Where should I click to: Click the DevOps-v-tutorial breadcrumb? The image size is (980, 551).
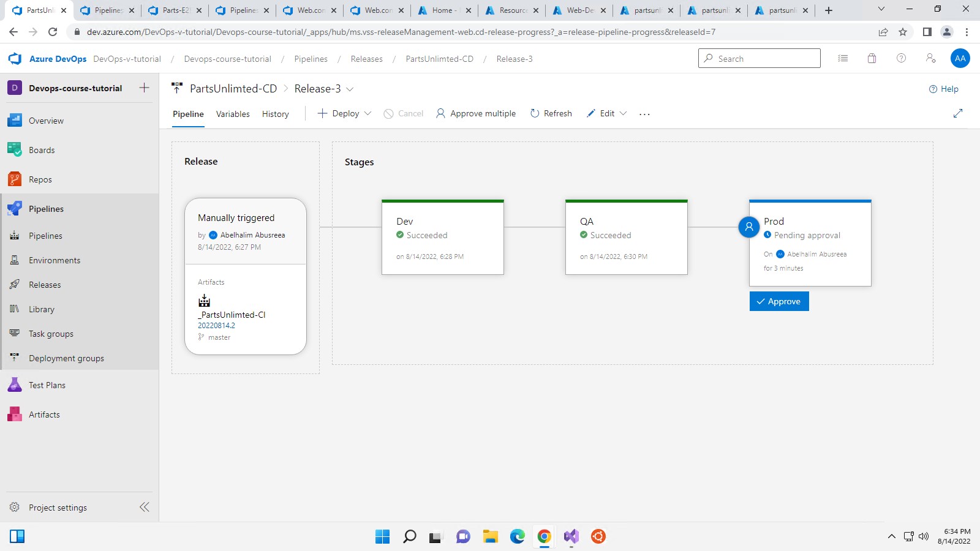click(127, 59)
